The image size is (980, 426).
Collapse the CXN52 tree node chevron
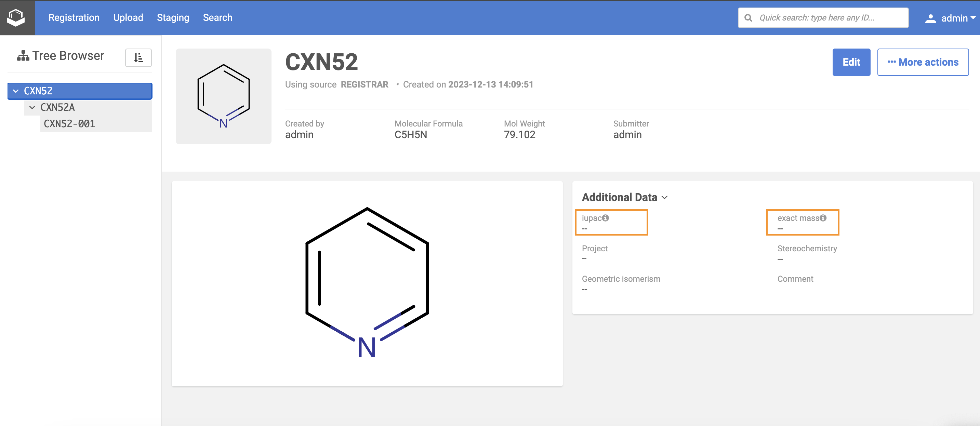pos(16,91)
